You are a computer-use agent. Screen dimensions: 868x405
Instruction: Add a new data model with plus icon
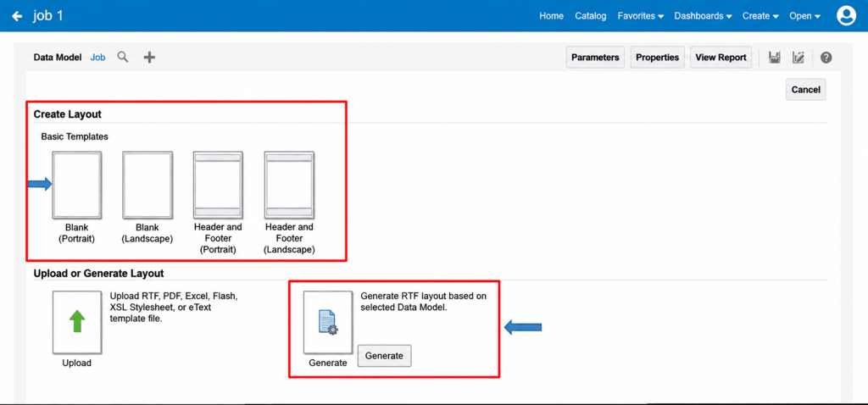[x=149, y=57]
